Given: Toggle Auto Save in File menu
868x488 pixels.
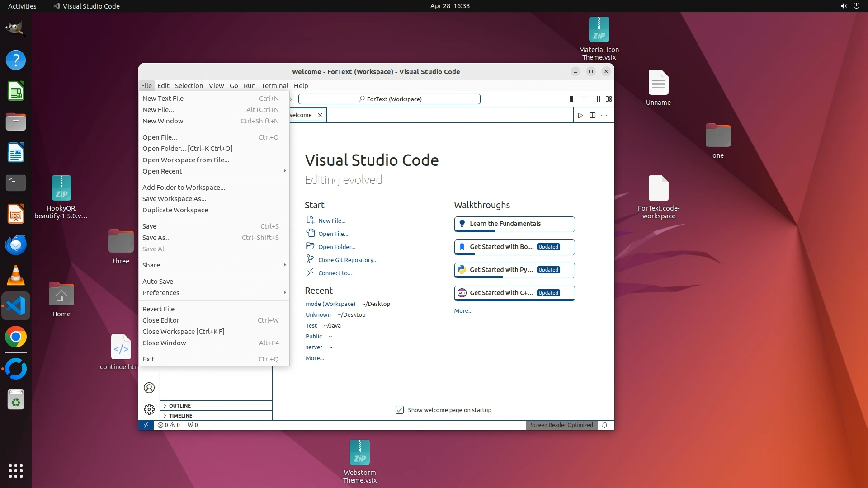Looking at the screenshot, I should point(158,282).
